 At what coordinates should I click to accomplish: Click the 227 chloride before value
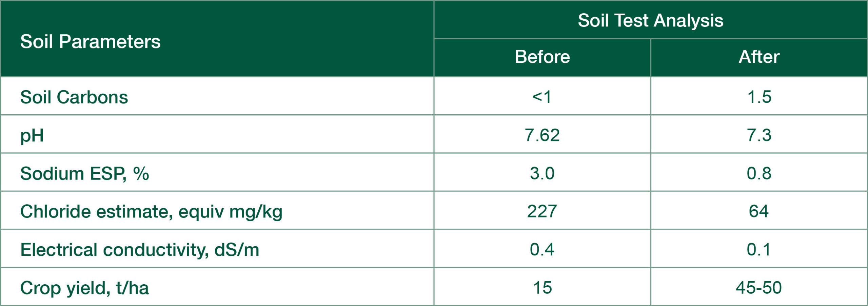point(542,211)
